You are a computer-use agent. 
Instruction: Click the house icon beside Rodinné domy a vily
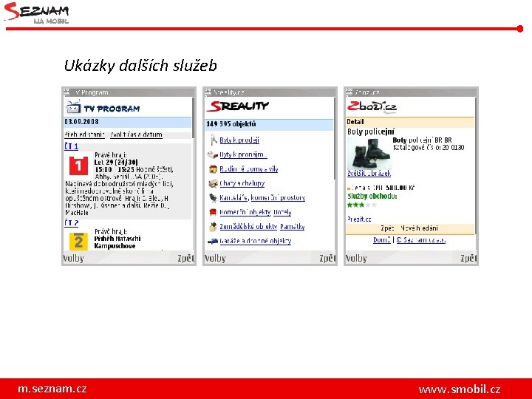(x=213, y=169)
